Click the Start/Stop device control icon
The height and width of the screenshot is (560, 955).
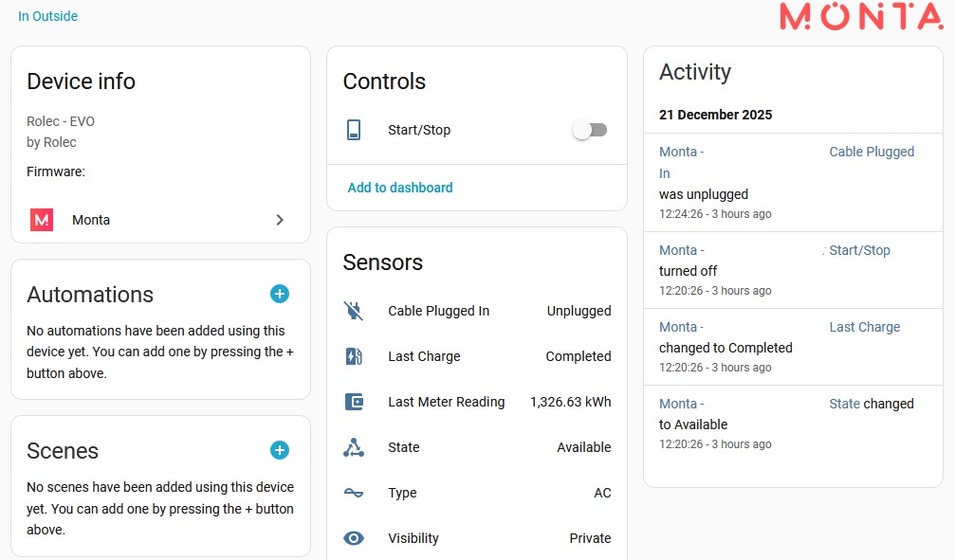[x=354, y=129]
